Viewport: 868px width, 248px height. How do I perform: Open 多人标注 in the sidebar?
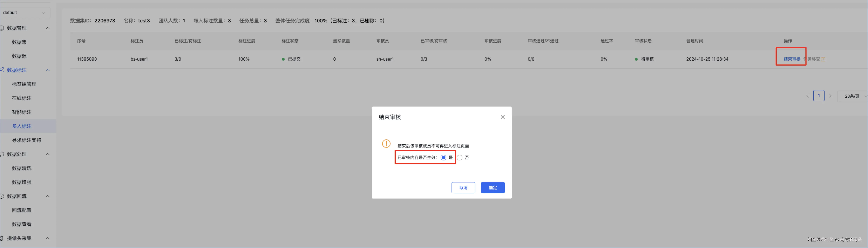click(x=22, y=126)
